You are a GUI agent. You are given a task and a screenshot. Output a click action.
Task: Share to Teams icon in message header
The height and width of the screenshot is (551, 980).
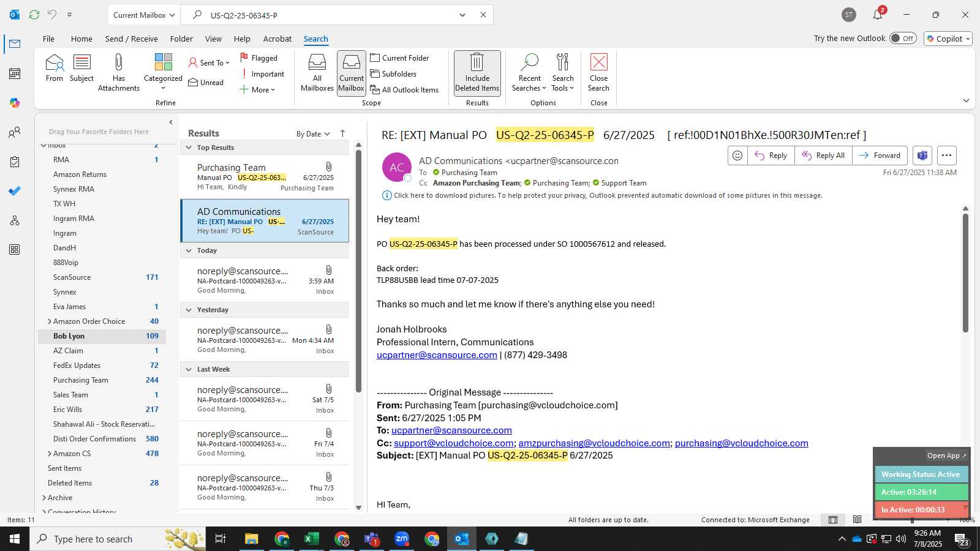922,156
